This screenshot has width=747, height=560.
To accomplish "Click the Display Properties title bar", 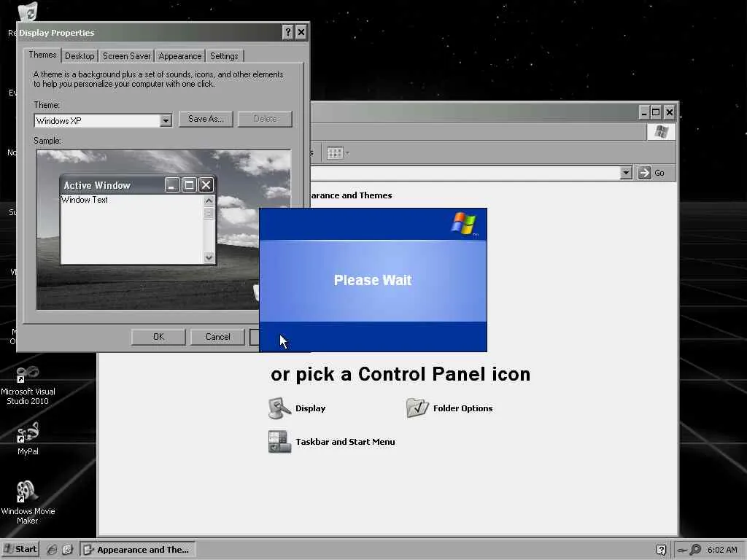I will click(150, 32).
